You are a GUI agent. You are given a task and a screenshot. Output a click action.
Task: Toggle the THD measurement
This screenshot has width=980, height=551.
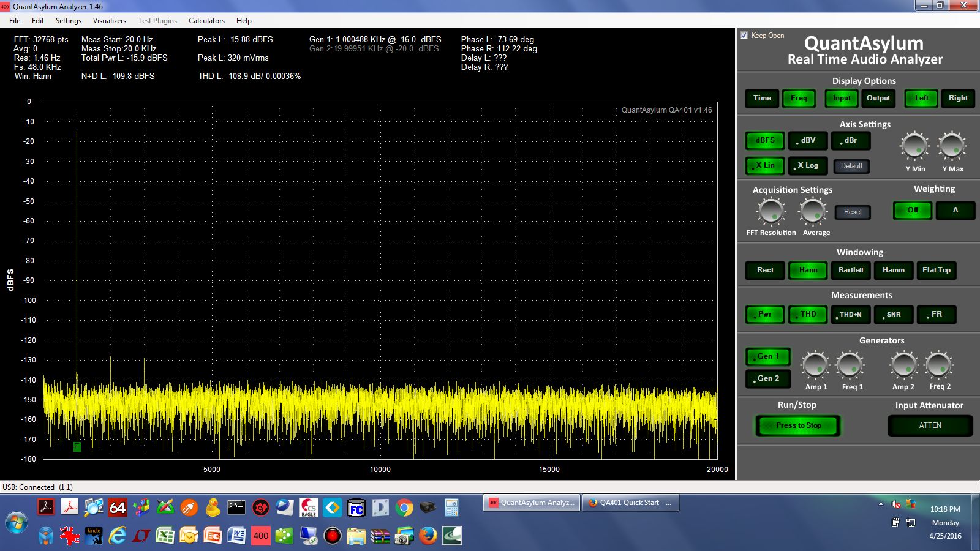tap(808, 314)
